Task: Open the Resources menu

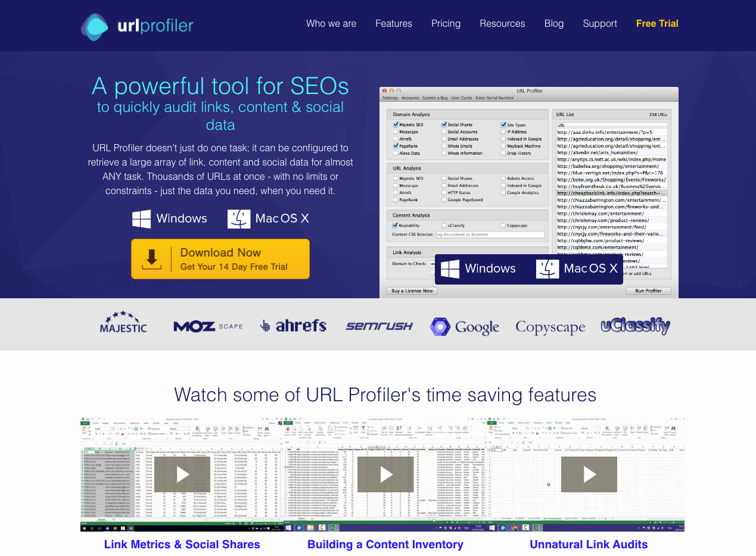Action: [502, 24]
